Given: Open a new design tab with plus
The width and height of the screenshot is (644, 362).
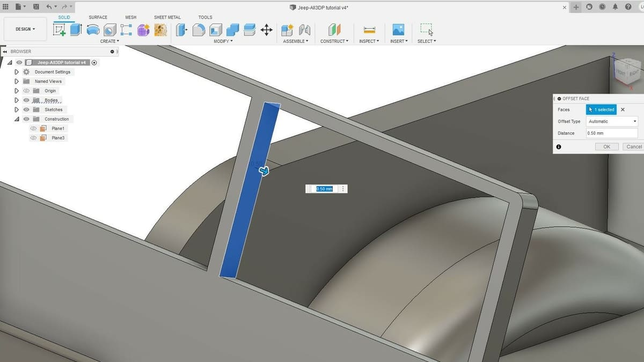Looking at the screenshot, I should [576, 7].
